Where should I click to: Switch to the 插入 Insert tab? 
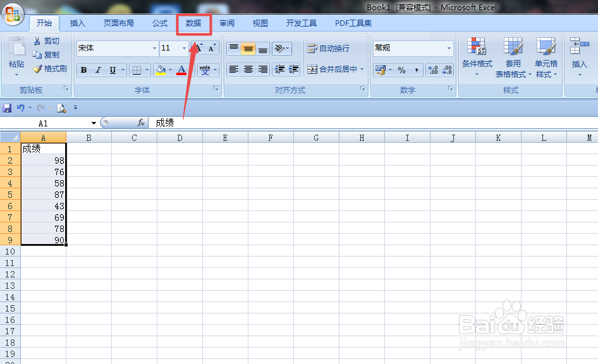coord(77,23)
